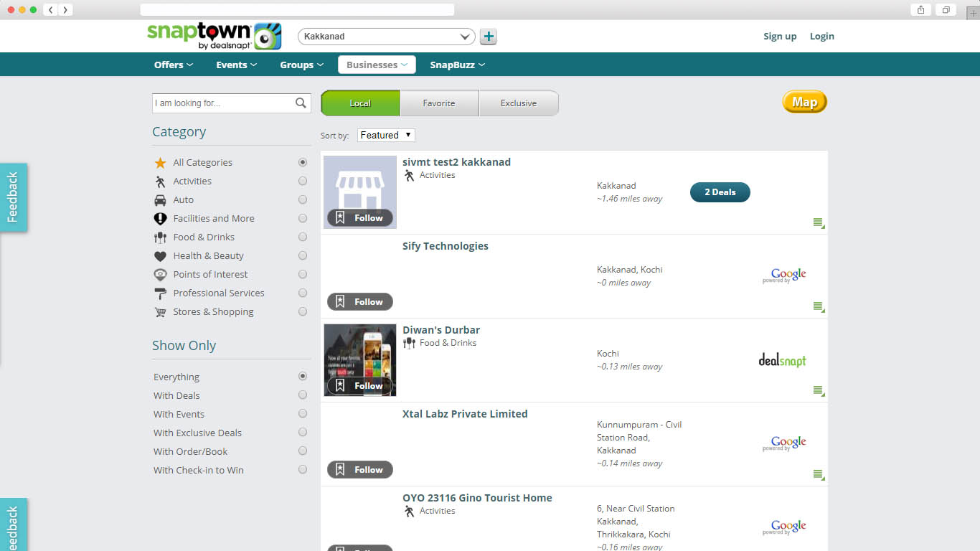
Task: Click browser back arrow
Action: click(51, 10)
